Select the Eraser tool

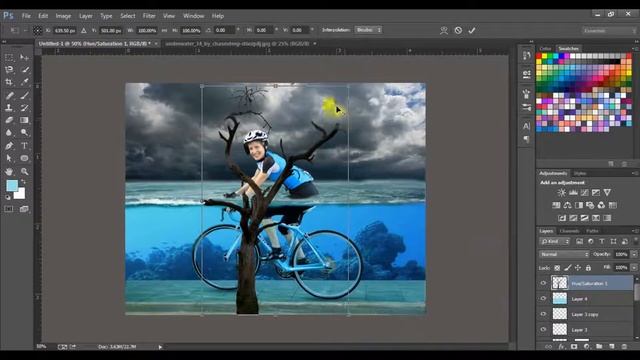tap(9, 120)
